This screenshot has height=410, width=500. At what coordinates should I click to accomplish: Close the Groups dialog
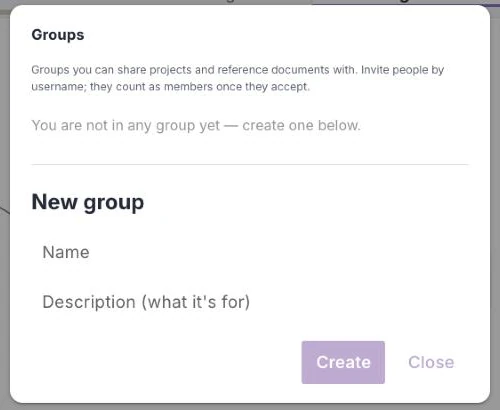point(431,362)
